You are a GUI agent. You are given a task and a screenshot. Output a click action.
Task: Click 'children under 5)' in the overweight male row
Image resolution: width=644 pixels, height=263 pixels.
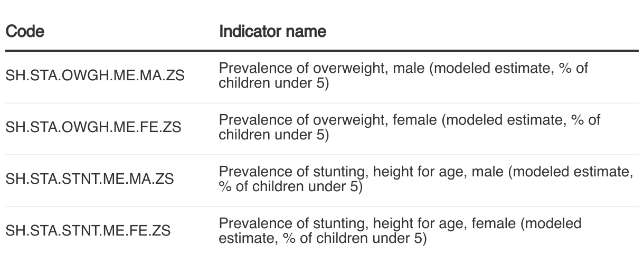point(274,83)
